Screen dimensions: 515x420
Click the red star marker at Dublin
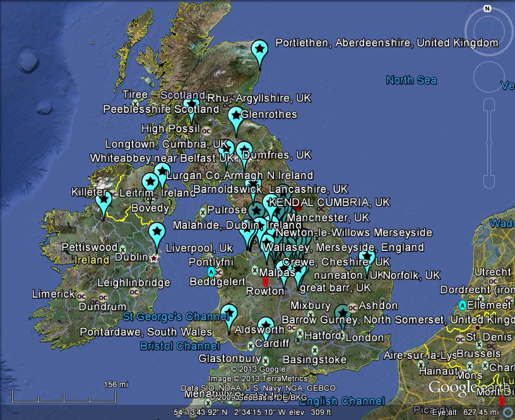pos(154,258)
